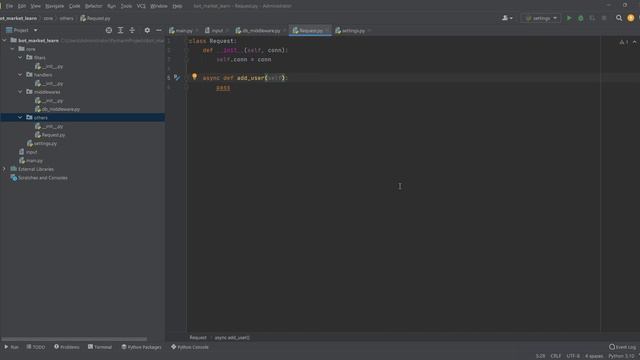
Task: Open the Run tool window
Action: [x=11, y=347]
